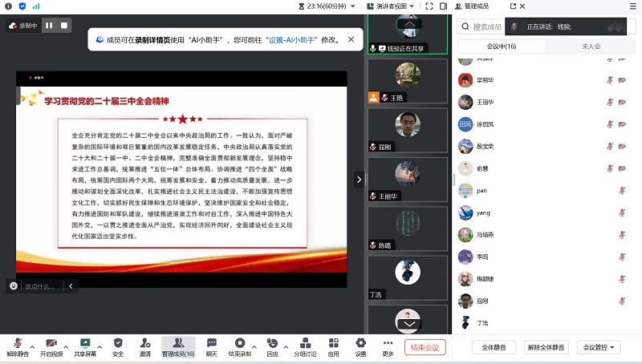642x364 pixels.
Task: Expand video options arrow beside 开启视频
Action: click(x=66, y=347)
